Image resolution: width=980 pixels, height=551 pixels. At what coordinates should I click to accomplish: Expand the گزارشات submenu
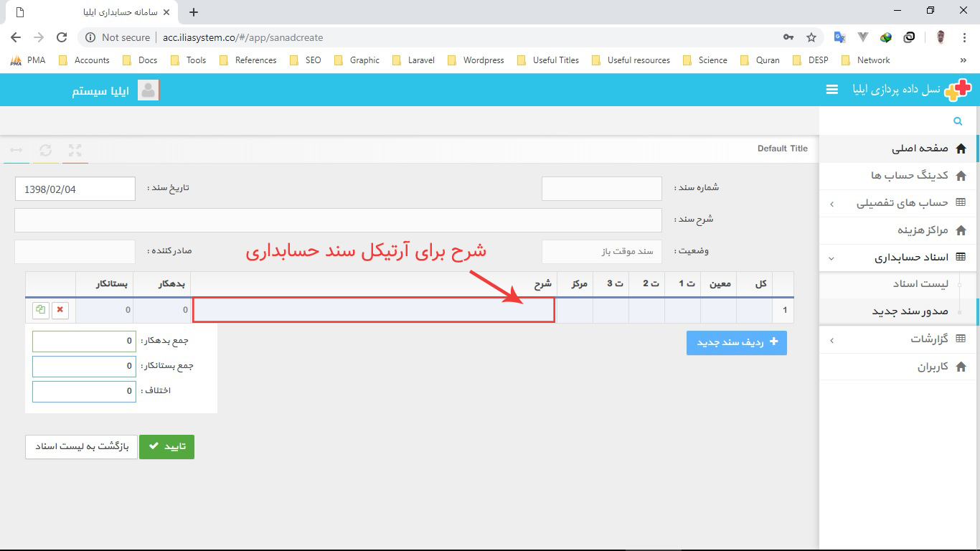click(x=831, y=339)
